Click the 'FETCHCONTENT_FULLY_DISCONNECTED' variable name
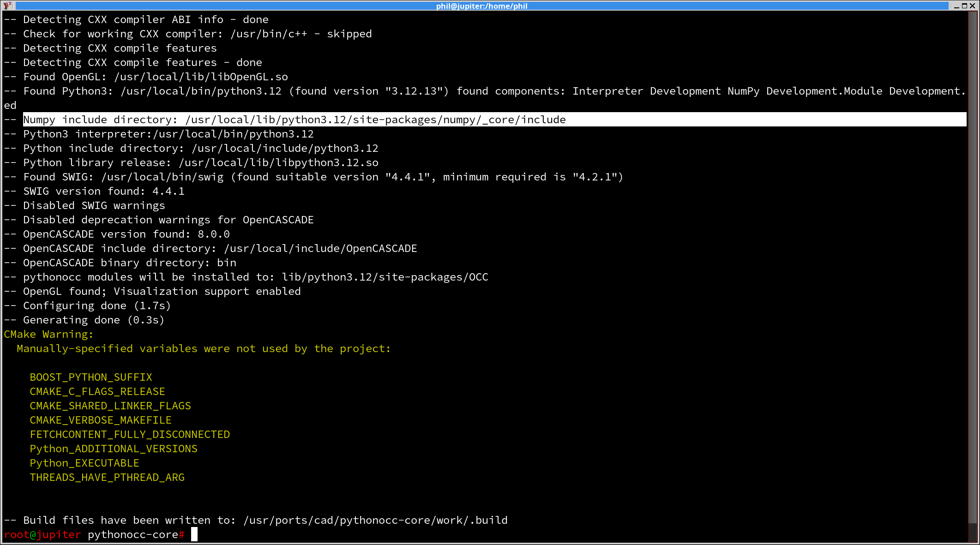This screenshot has height=545, width=980. tap(130, 434)
